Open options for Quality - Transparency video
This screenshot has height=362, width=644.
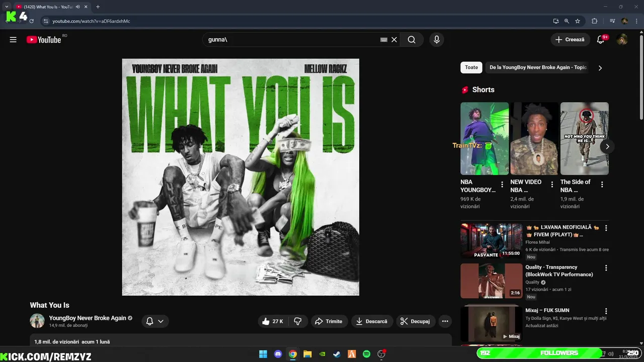606,268
